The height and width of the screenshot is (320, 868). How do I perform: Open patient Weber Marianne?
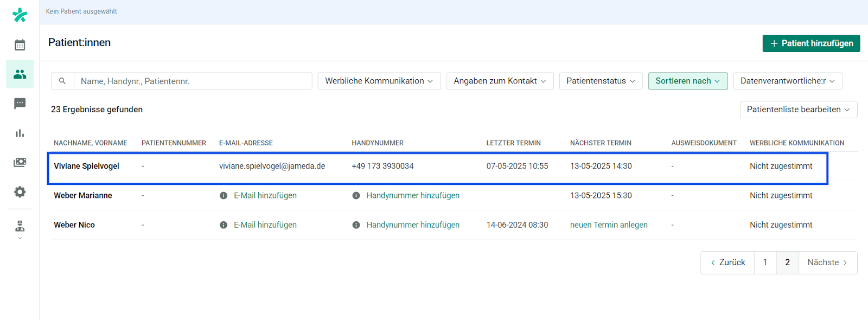83,195
